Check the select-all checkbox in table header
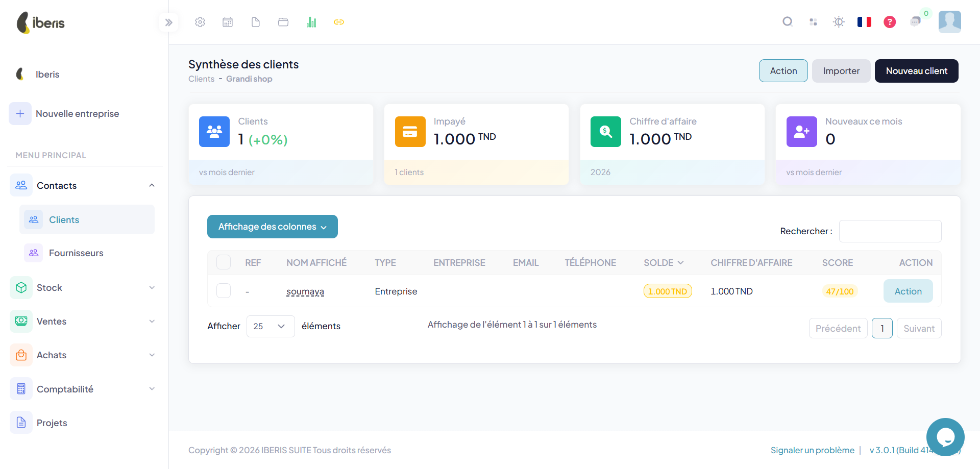Screen dimensions: 980x469 [x=224, y=262]
